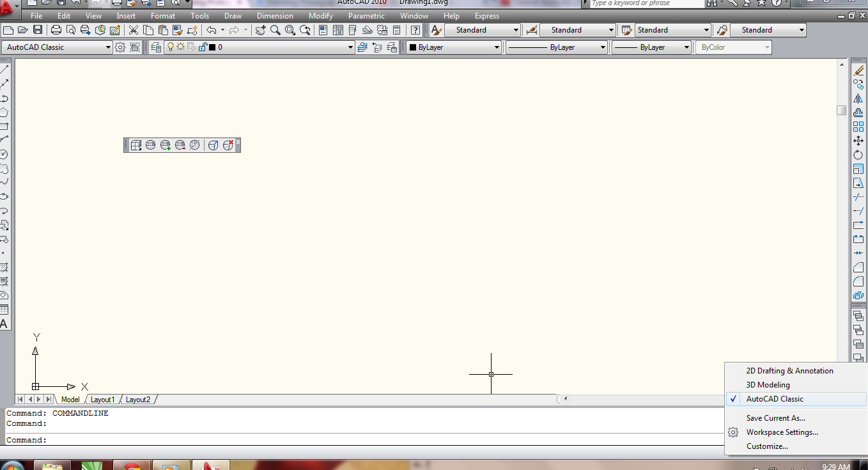The width and height of the screenshot is (868, 470).
Task: Open the workspace dropdown showing AutoCAD Classic
Action: pos(58,47)
